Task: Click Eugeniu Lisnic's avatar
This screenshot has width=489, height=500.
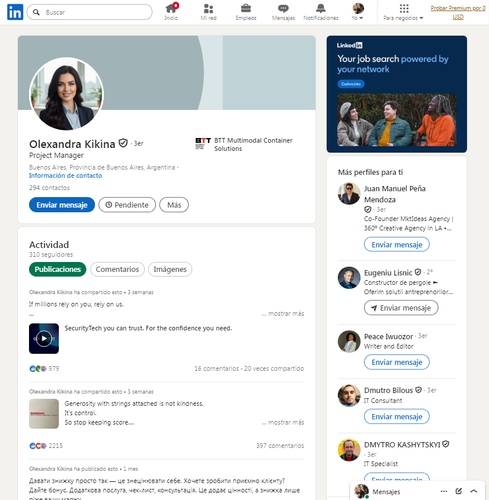Action: pyautogui.click(x=349, y=278)
